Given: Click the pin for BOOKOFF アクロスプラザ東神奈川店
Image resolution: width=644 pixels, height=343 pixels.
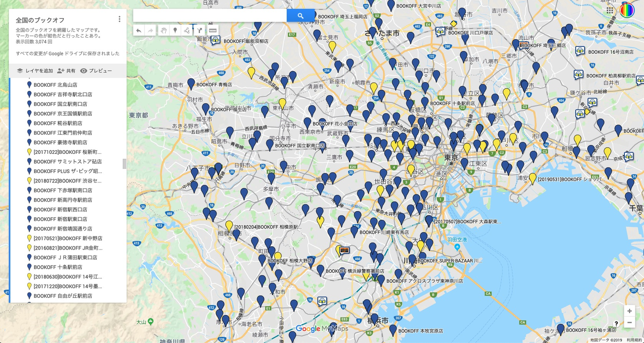Looking at the screenshot, I should coord(381,280).
